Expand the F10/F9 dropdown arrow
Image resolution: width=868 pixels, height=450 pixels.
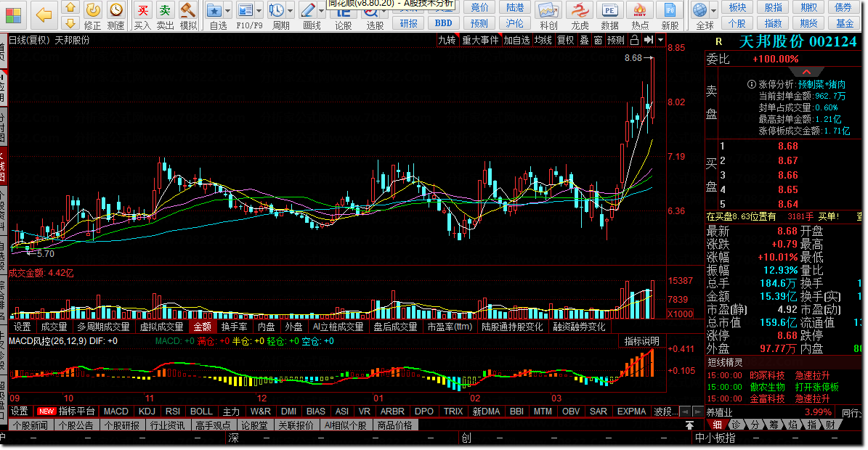[x=259, y=11]
